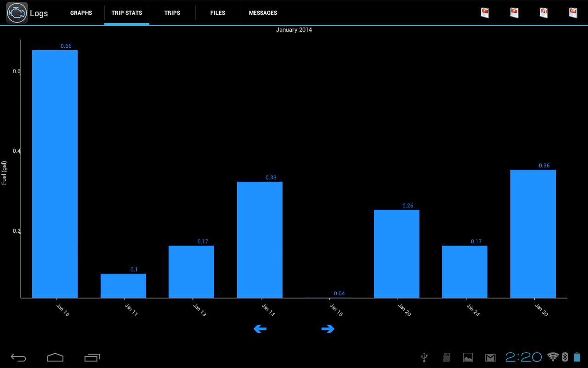Tap the engine Logs app icon
588x368 pixels.
(x=17, y=13)
